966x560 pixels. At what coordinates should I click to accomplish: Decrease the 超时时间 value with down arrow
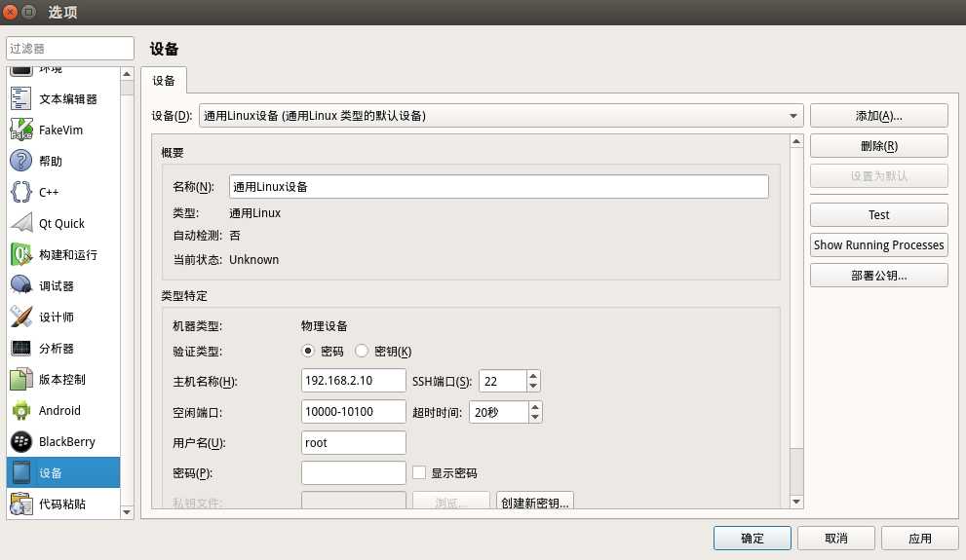coord(535,417)
